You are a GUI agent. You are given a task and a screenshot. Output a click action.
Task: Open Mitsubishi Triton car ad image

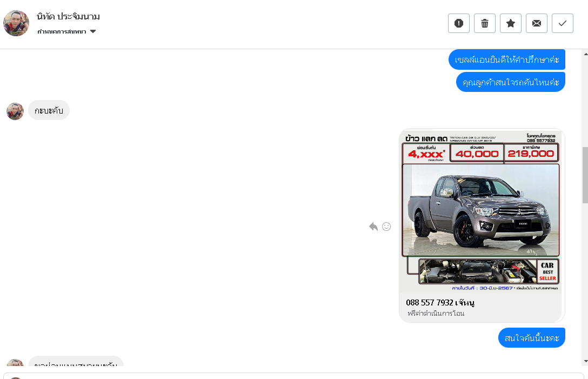(482, 211)
